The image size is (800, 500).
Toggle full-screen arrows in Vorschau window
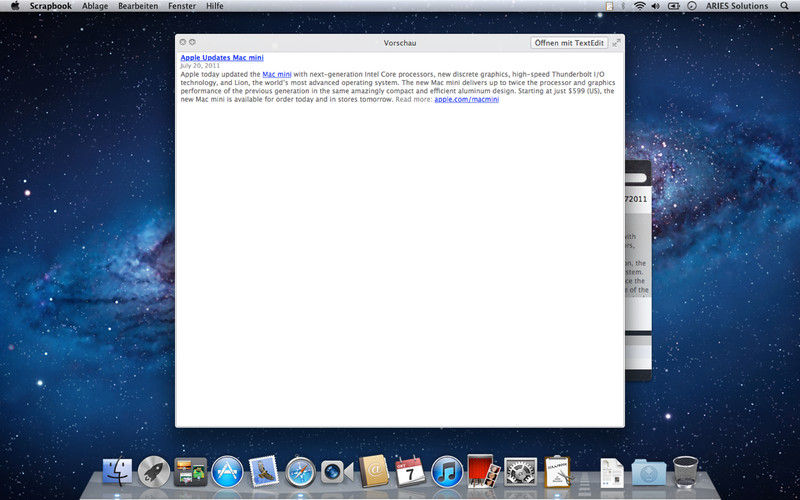(x=616, y=43)
